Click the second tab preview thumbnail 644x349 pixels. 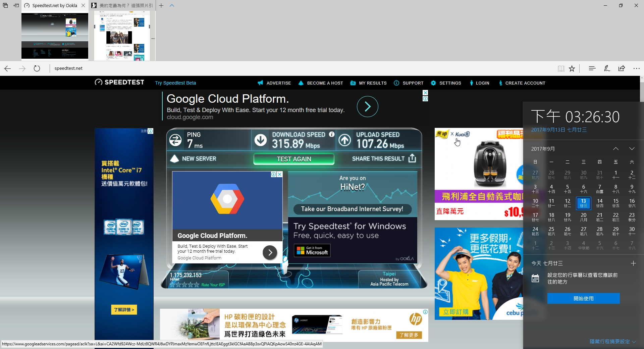pyautogui.click(x=122, y=36)
